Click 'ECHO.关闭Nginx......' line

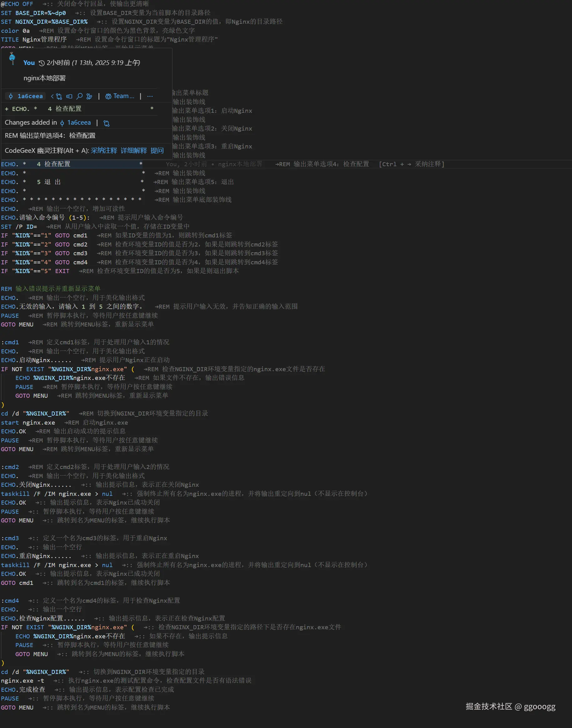point(36,485)
